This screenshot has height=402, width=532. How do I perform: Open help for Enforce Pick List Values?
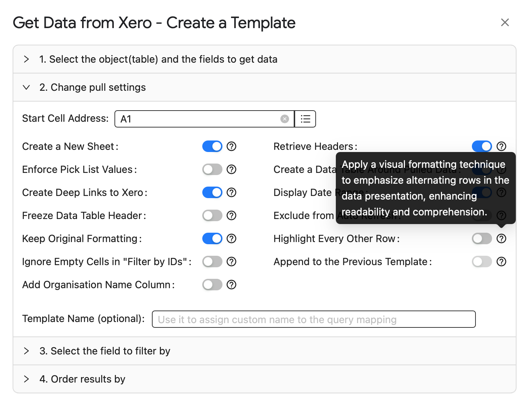(231, 169)
